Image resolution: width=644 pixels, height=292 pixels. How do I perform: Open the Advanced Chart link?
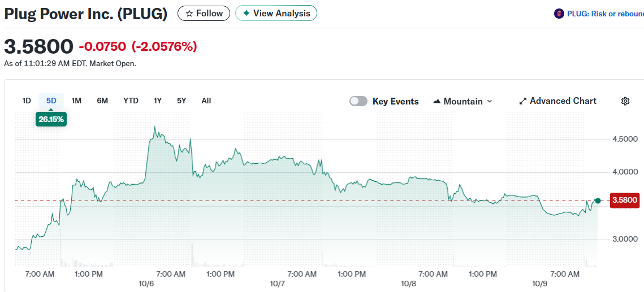click(x=563, y=101)
